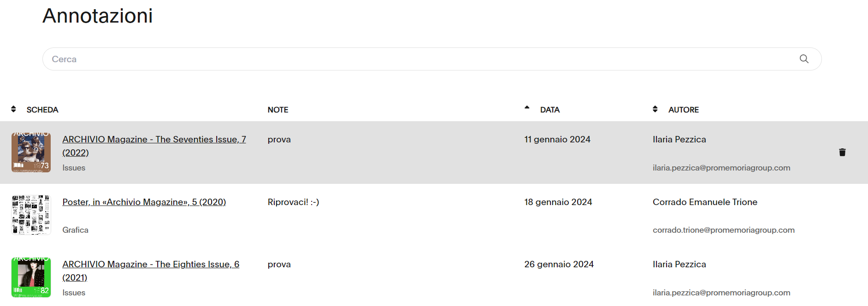
Task: Click the Poster grafica thumbnail
Action: 31,215
